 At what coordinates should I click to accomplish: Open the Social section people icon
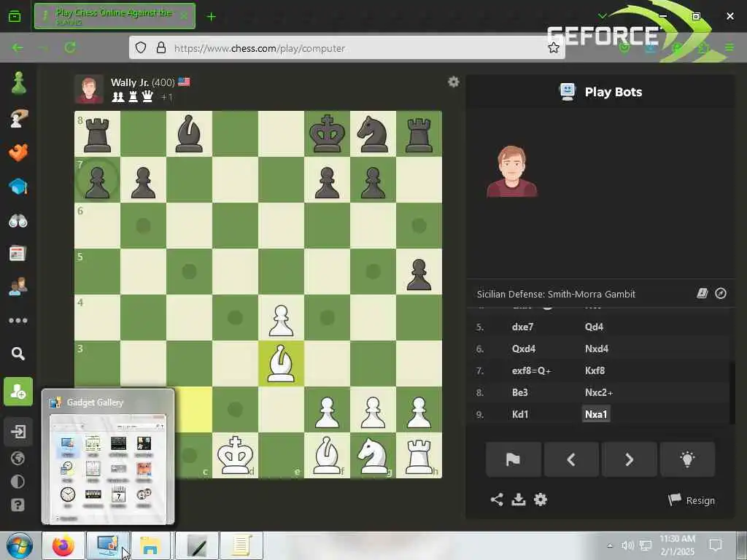(x=18, y=287)
